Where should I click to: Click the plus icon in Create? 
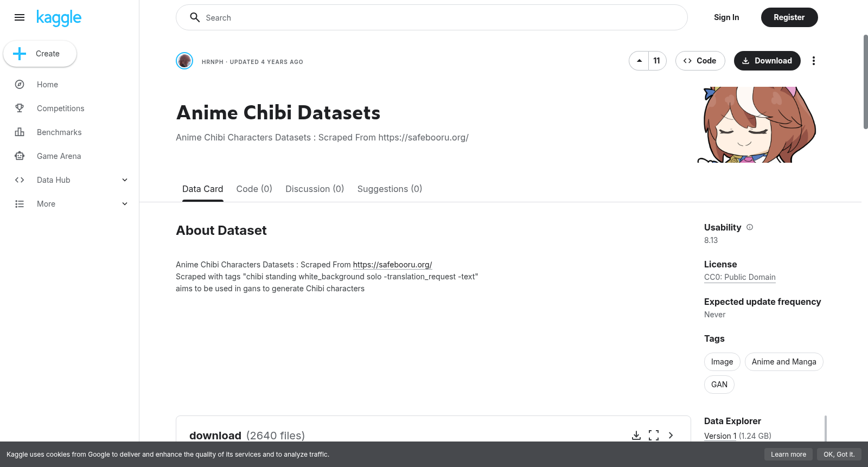20,54
